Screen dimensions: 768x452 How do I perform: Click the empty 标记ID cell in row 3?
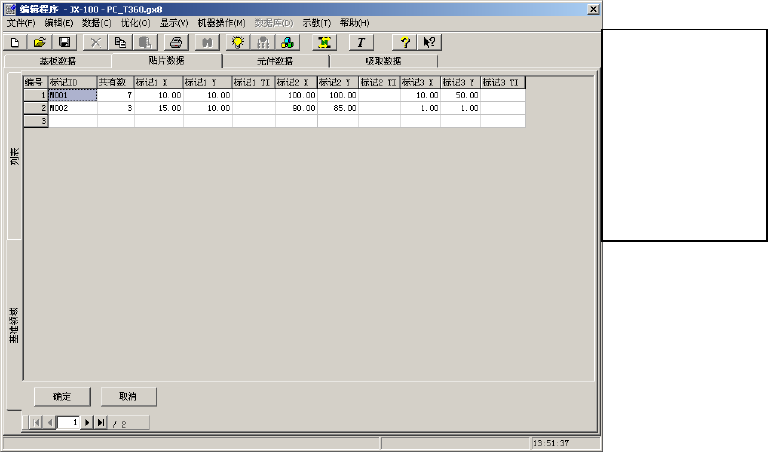[72, 121]
